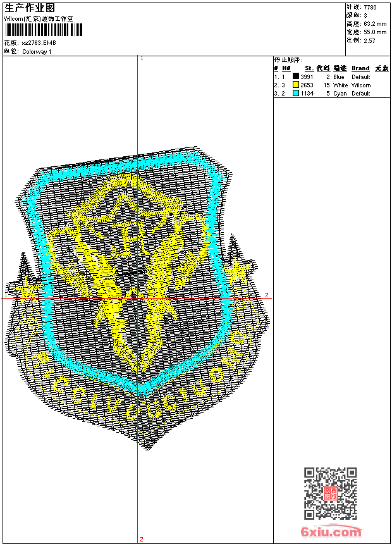Image resolution: width=392 pixels, height=544 pixels.
Task: Click code 15 in the White row
Action: click(x=327, y=85)
